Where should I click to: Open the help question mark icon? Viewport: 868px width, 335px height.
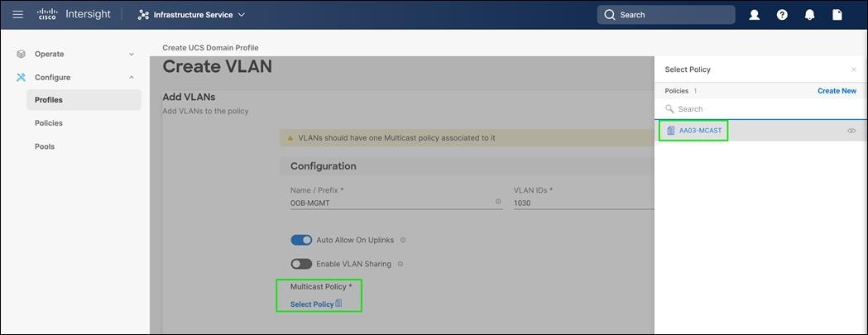tap(782, 15)
